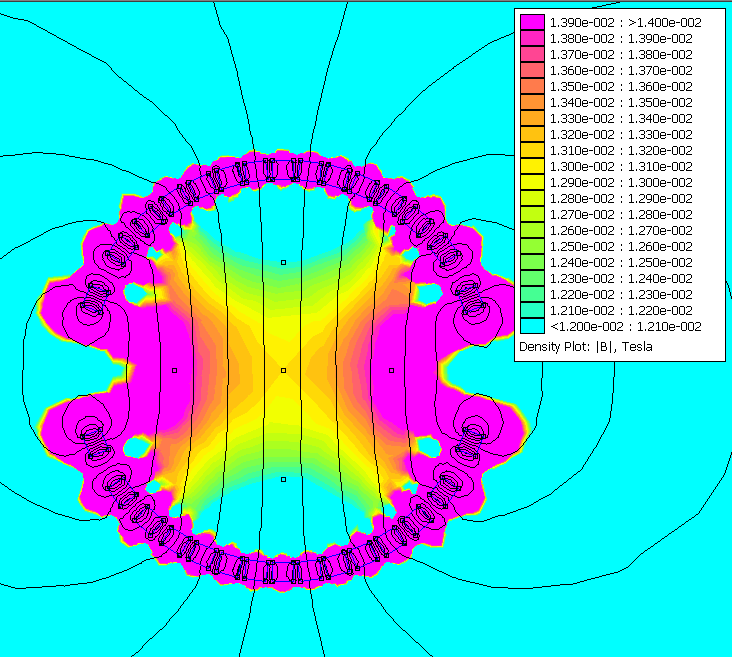732x657 pixels.
Task: Click the green 1.240e-002 : 1.250e-002 swatch
Action: pos(531,262)
